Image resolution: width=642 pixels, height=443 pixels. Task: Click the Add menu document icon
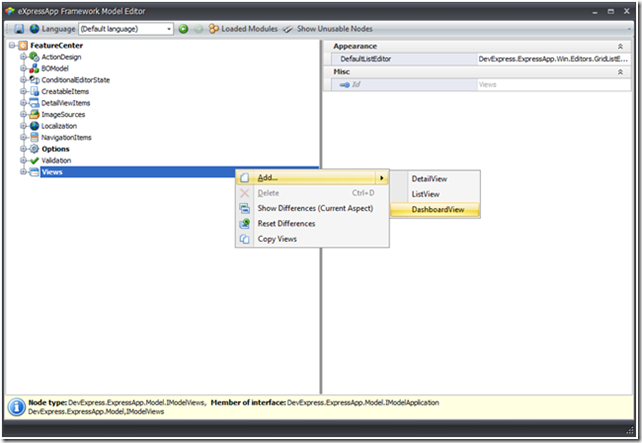[x=244, y=178]
